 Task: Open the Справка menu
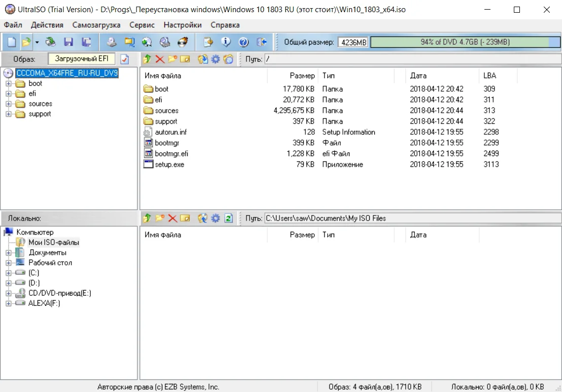tap(225, 25)
